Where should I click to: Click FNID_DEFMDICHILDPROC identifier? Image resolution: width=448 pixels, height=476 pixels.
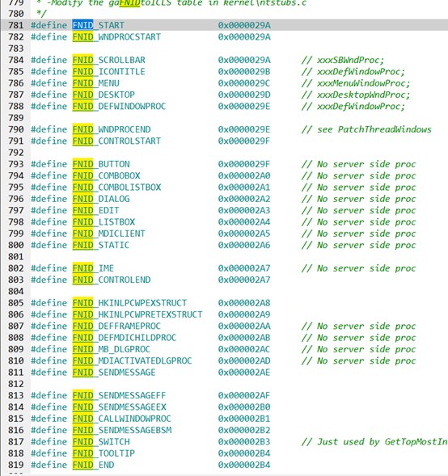pos(125,338)
